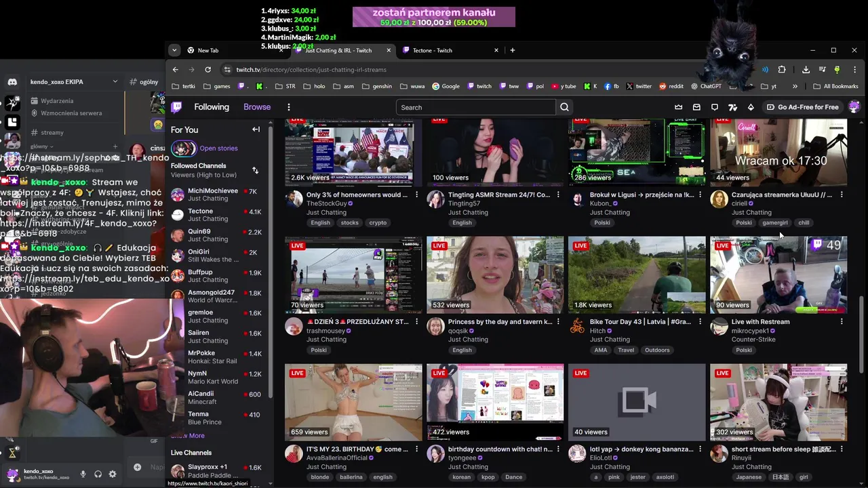This screenshot has width=868, height=488.
Task: Open options for TheStockGuy stream card
Action: (416, 195)
